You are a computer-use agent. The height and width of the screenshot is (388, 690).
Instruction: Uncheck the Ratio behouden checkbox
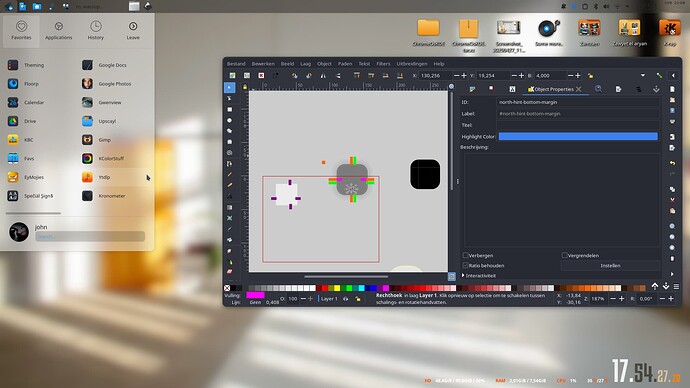click(465, 265)
